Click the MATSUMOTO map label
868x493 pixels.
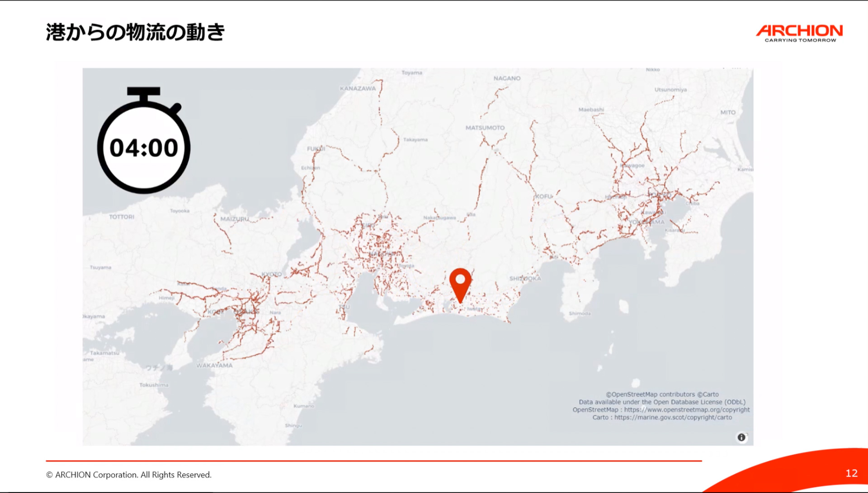485,128
